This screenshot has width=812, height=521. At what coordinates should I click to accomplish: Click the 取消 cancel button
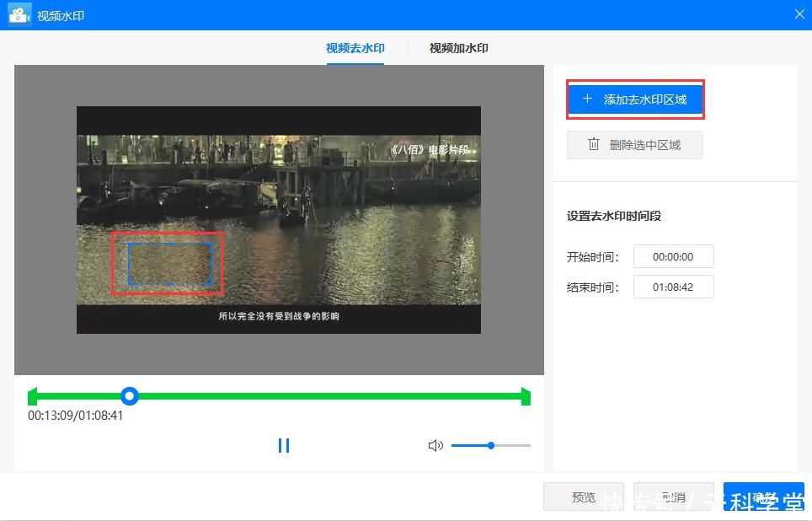tap(674, 497)
